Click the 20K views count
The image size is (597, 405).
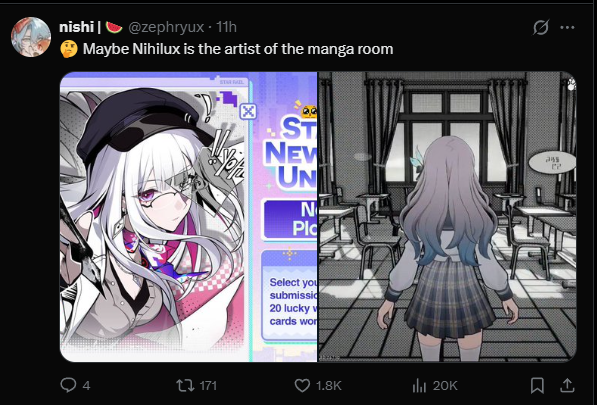445,386
